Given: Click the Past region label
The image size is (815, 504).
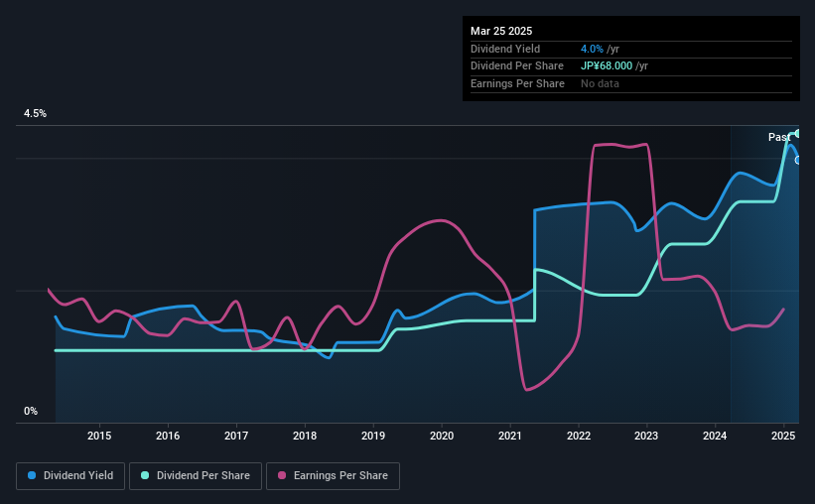Looking at the screenshot, I should (779, 137).
